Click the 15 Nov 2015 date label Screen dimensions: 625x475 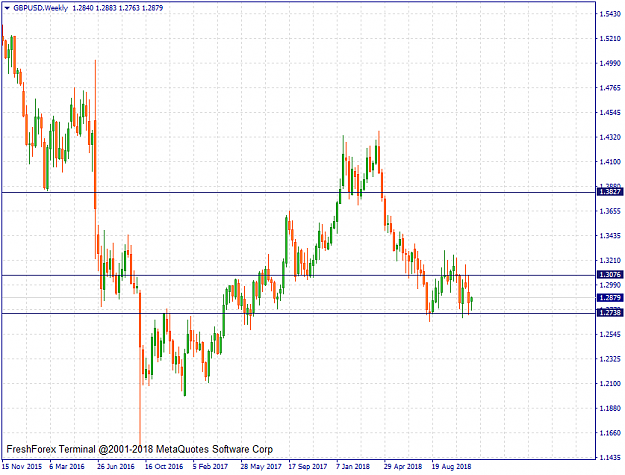coord(22,466)
